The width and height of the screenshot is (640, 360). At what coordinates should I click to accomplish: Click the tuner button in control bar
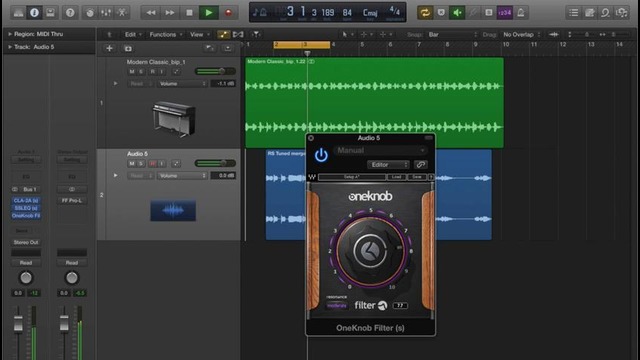coord(473,13)
